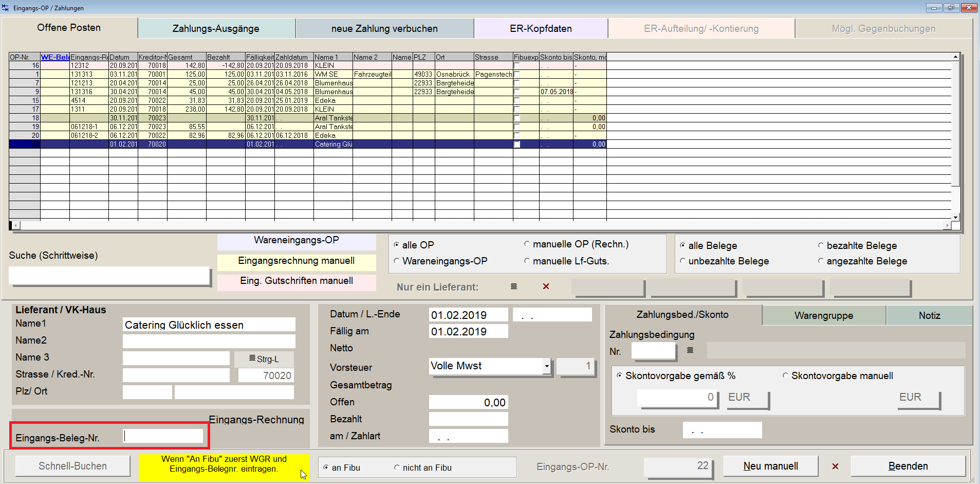Click Zahlungsbedingung Nr. field
The width and height of the screenshot is (980, 484).
click(x=653, y=351)
